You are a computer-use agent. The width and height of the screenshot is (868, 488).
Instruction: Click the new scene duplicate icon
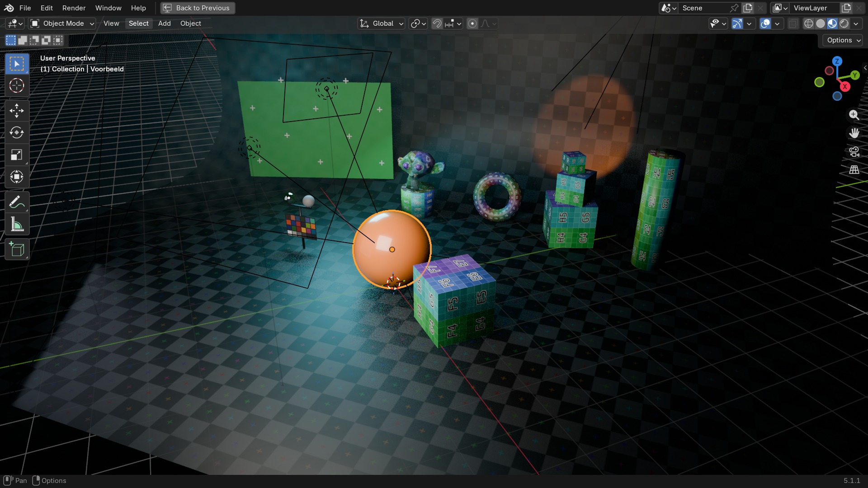pyautogui.click(x=748, y=8)
